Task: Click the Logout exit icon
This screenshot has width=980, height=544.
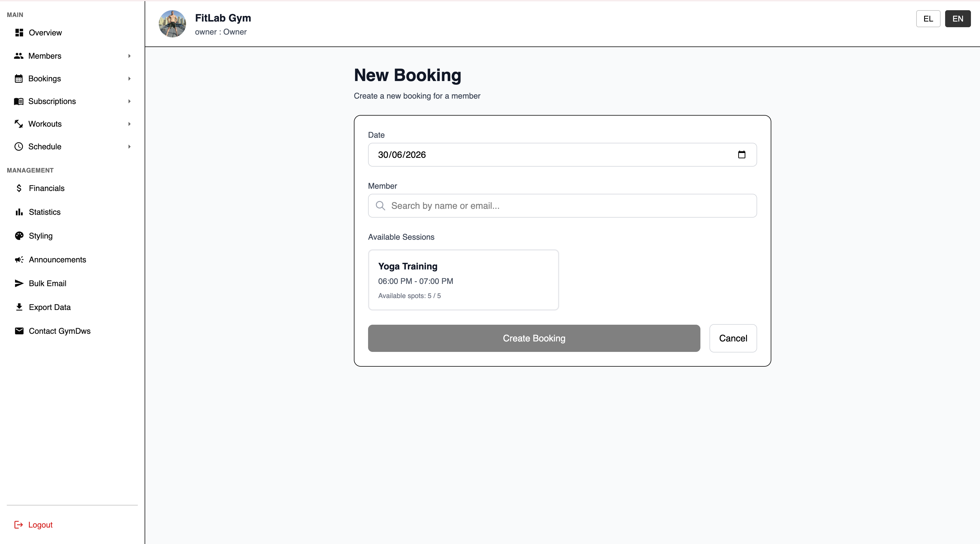Action: point(19,525)
